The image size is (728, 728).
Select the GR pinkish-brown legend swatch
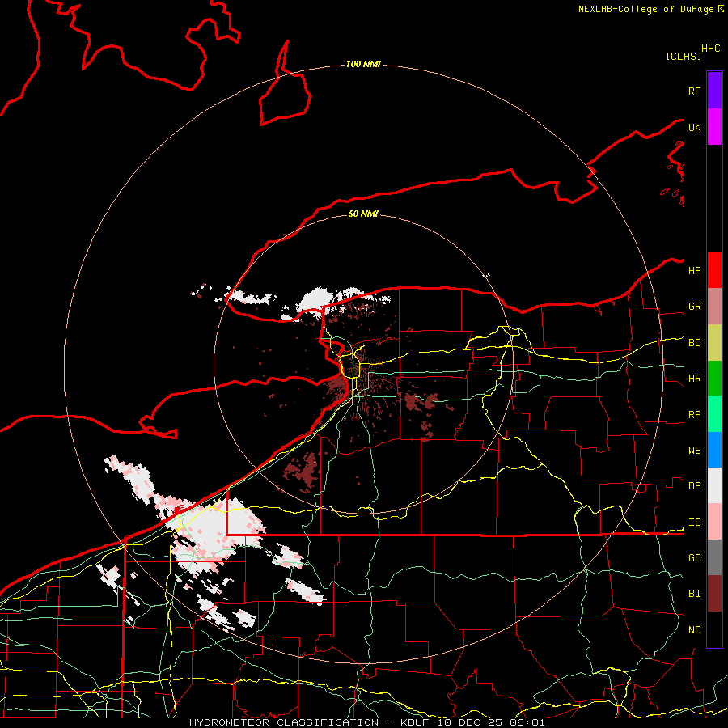(714, 307)
